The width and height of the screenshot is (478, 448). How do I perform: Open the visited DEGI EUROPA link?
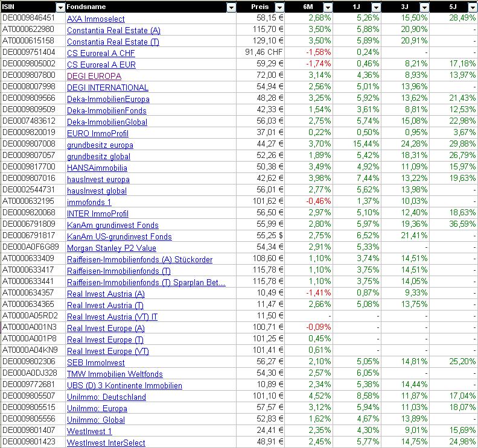click(94, 76)
